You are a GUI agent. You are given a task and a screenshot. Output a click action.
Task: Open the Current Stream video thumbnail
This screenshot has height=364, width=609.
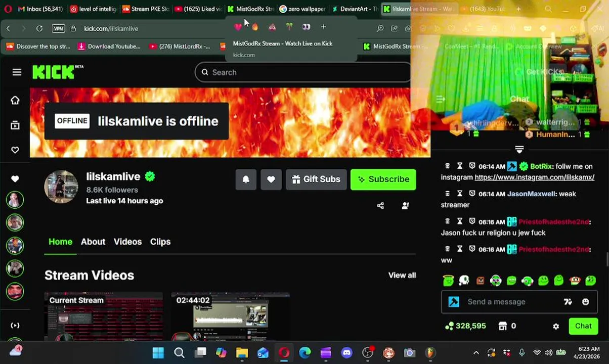[104, 316]
